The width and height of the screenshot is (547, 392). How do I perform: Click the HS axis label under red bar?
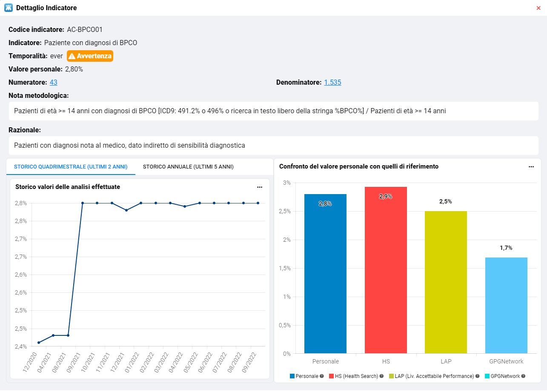click(386, 361)
